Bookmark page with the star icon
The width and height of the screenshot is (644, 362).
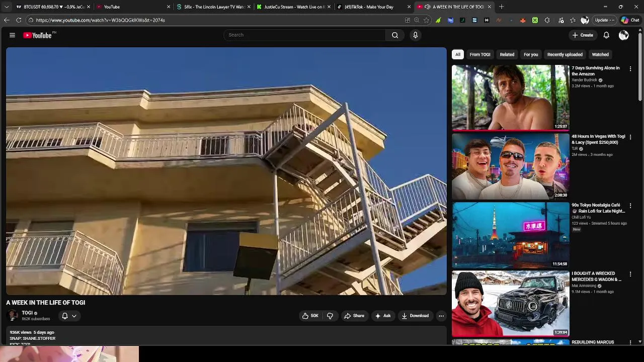(426, 20)
